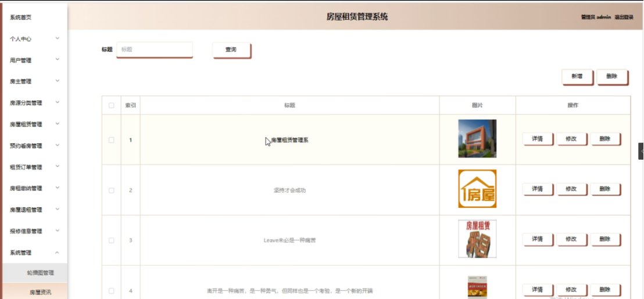Click 详情 for Leave未必是一种痛苦 row
Image resolution: width=644 pixels, height=299 pixels.
538,240
